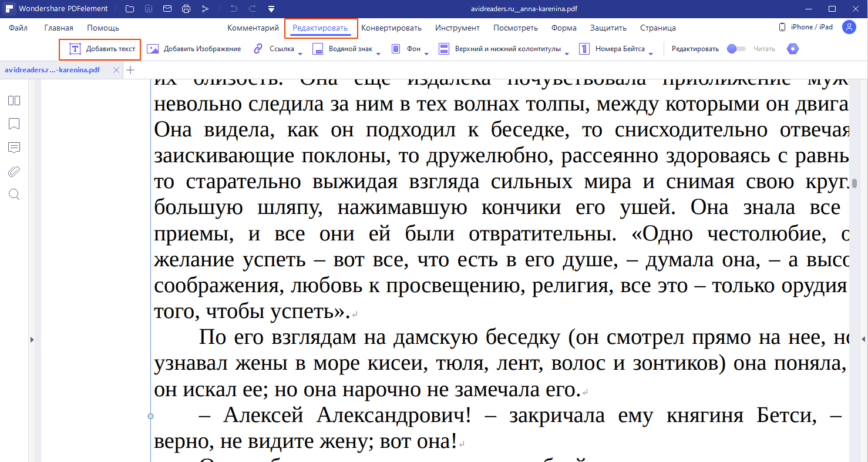Open the search panel in sidebar
The image size is (868, 462).
(x=14, y=195)
